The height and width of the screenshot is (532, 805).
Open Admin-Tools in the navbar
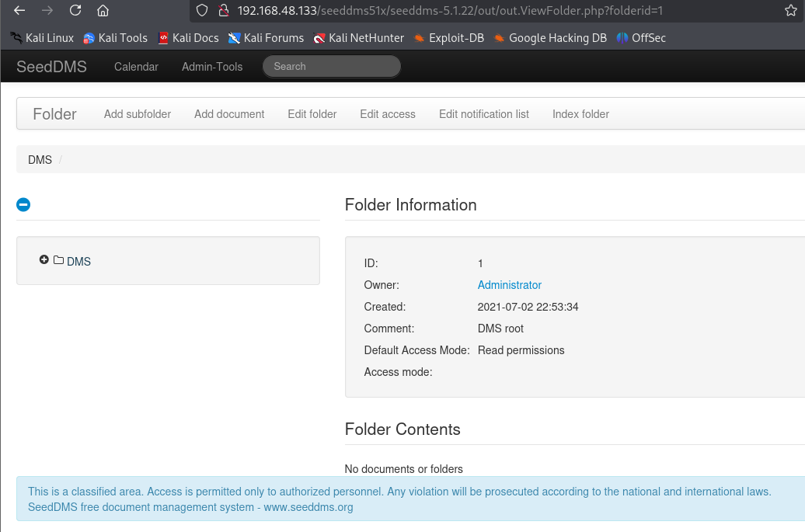212,67
